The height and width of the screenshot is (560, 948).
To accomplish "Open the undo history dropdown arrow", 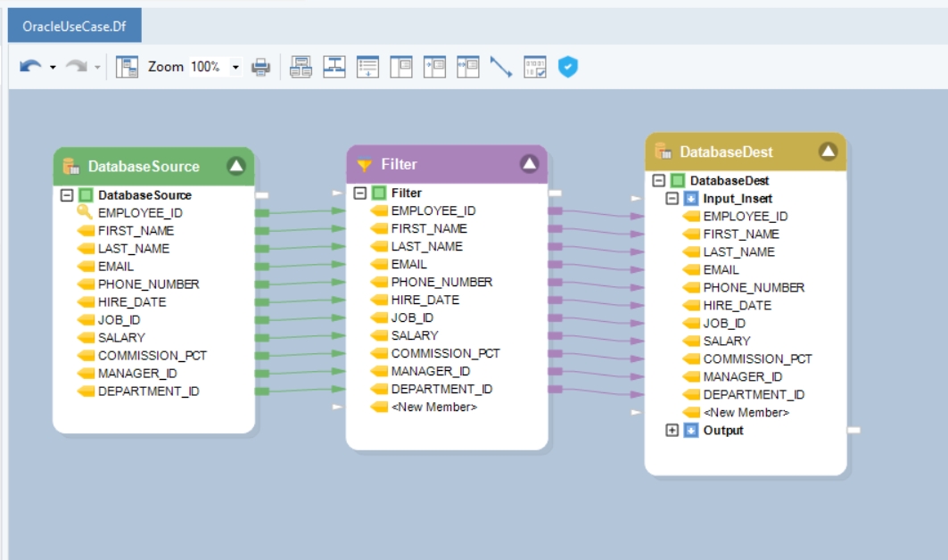I will coord(53,68).
